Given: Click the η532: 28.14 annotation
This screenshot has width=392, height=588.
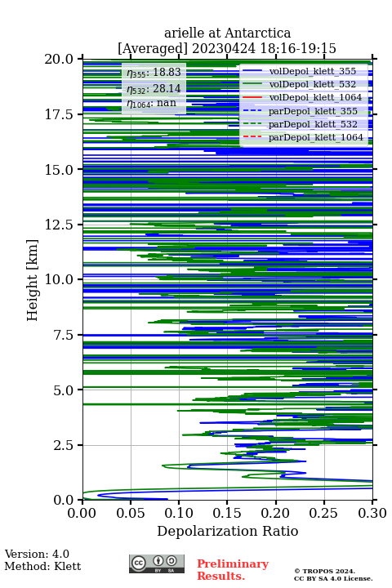Looking at the screenshot, I should point(154,88).
